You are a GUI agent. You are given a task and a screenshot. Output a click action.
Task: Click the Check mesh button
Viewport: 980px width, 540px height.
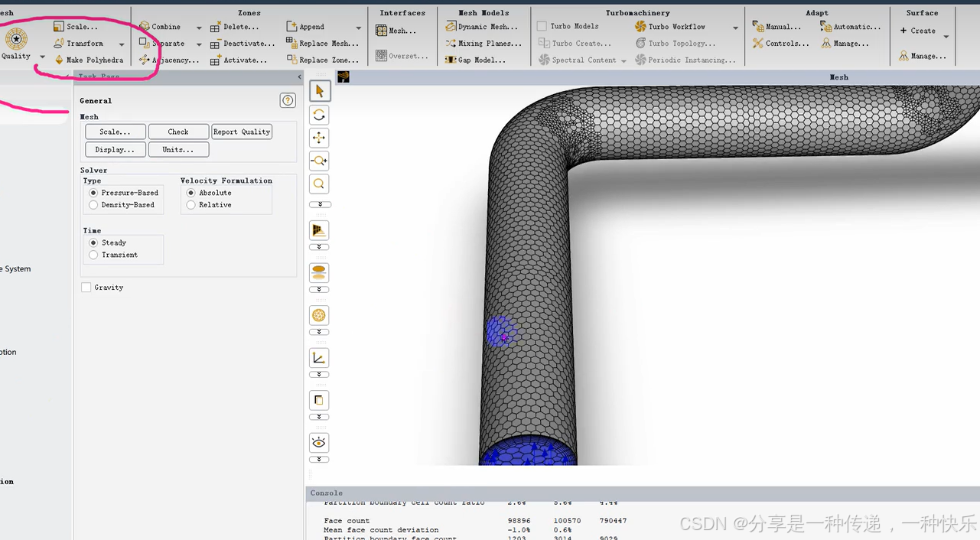(x=178, y=132)
